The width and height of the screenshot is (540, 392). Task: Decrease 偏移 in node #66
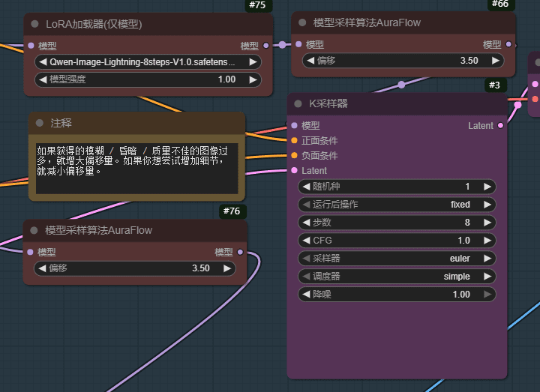click(x=310, y=61)
